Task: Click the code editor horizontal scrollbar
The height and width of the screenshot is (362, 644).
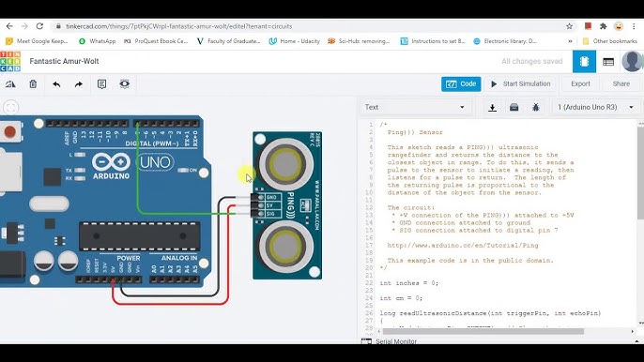Action: point(483,331)
